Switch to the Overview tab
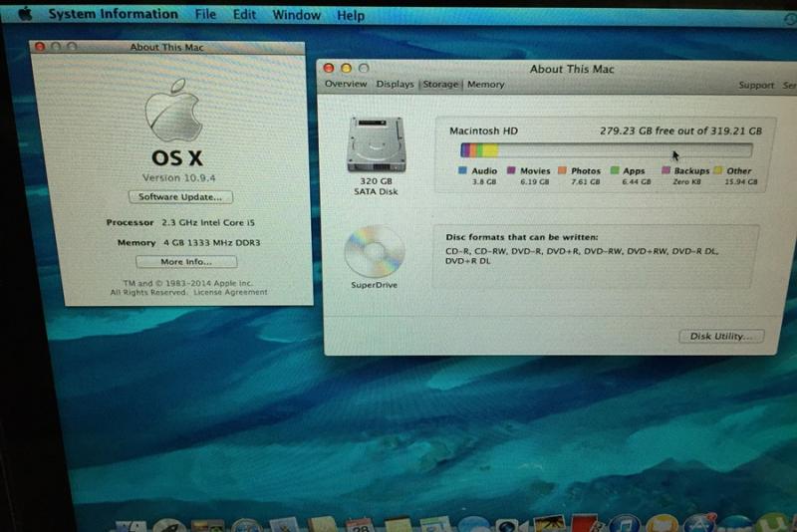This screenshot has height=532, width=797. (x=346, y=85)
